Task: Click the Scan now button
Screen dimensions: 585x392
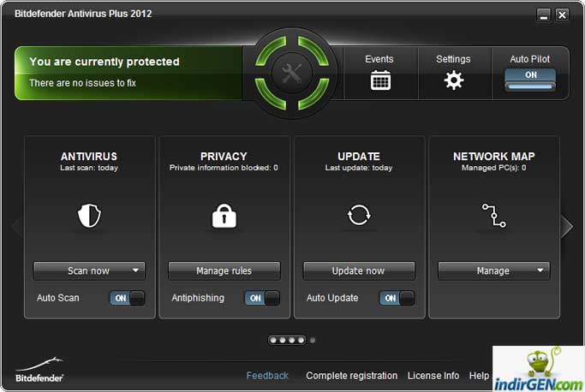Action: pos(89,270)
